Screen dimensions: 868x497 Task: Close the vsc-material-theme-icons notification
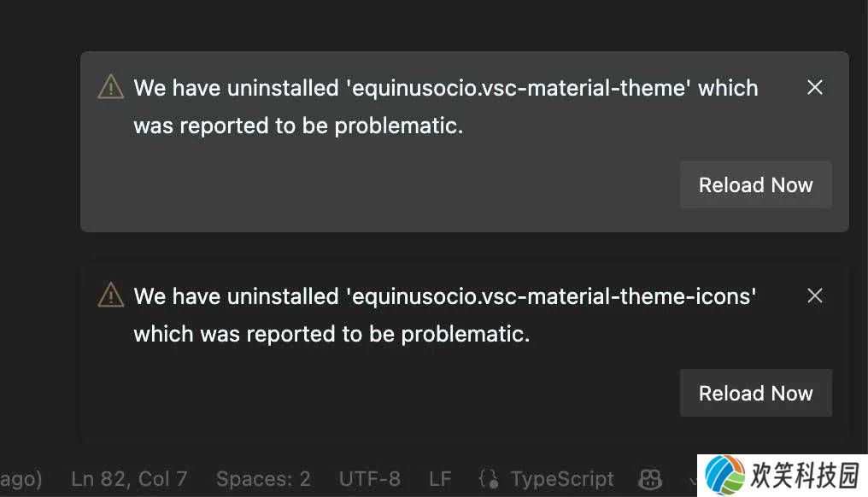click(815, 295)
